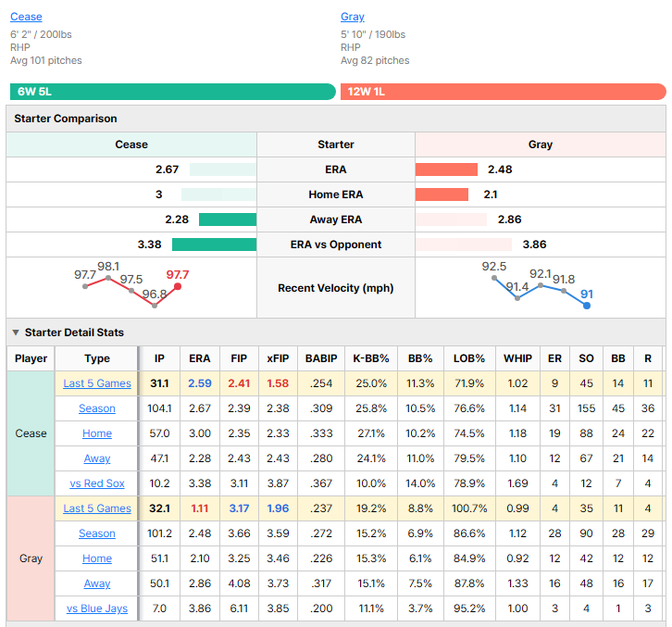Open Cease's Last 5 Games link
Viewport: 672px width, 627px height.
97,383
